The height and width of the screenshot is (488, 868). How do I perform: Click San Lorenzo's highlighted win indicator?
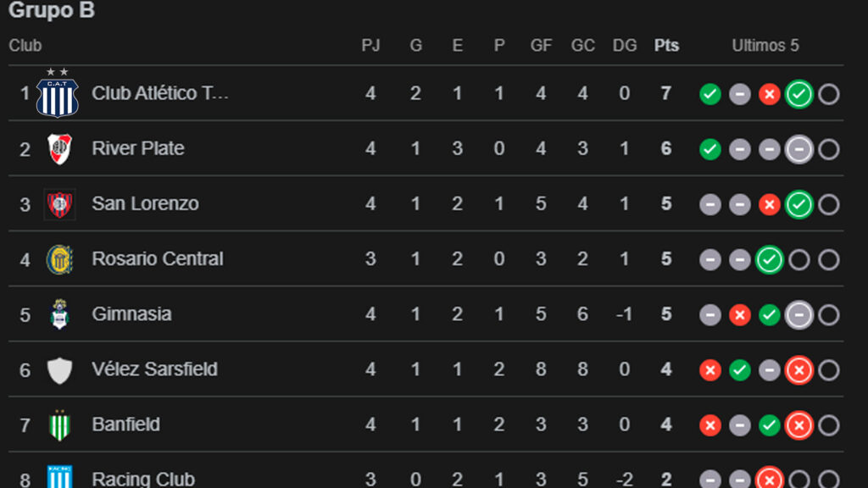pyautogui.click(x=798, y=205)
